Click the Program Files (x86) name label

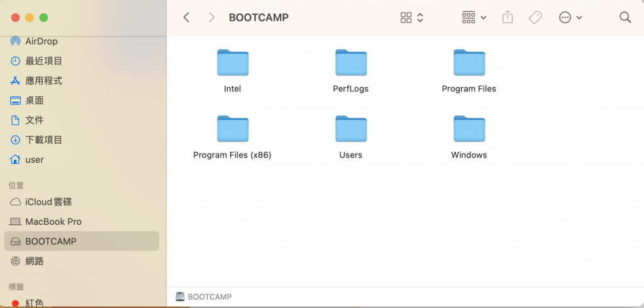pyautogui.click(x=233, y=155)
